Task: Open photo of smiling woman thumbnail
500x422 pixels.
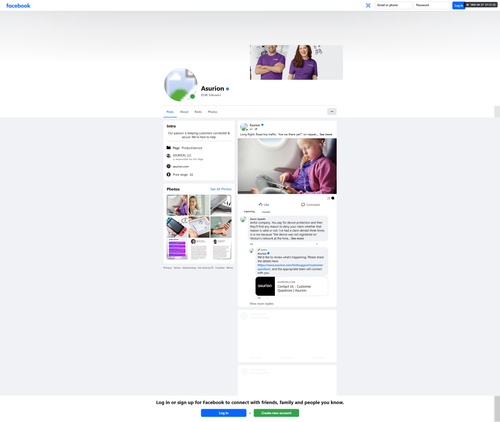Action: 199,205
